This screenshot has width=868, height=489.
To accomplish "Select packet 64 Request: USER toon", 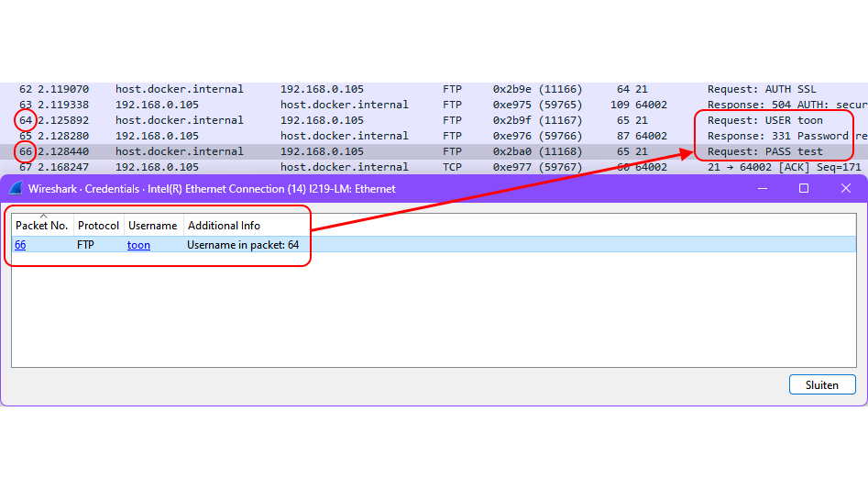I will pyautogui.click(x=434, y=120).
